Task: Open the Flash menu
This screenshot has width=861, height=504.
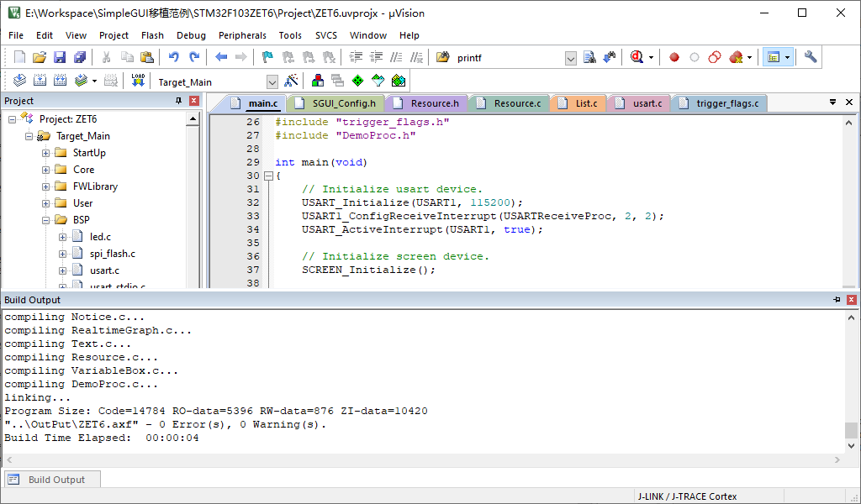Action: tap(152, 35)
